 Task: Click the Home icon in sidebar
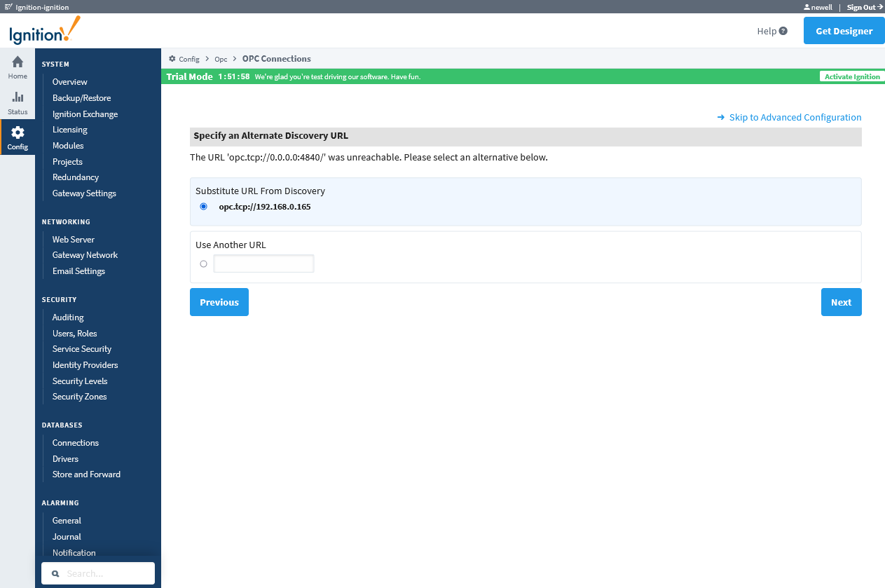18,62
